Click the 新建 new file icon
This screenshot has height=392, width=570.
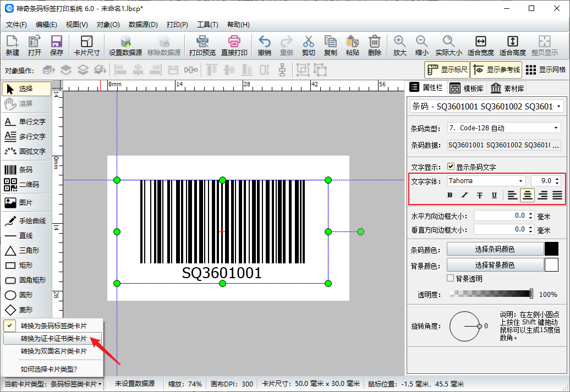(x=12, y=46)
